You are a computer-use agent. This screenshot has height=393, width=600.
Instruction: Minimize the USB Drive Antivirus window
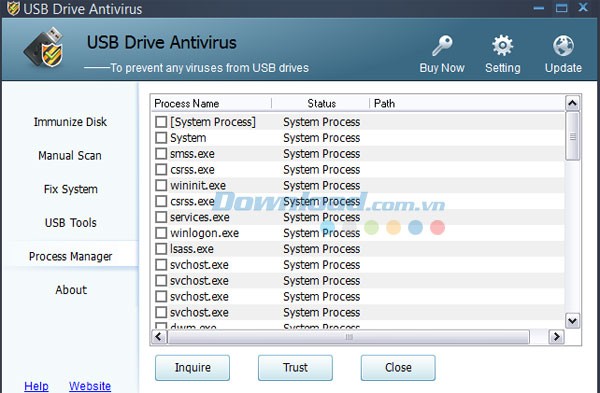tap(539, 8)
